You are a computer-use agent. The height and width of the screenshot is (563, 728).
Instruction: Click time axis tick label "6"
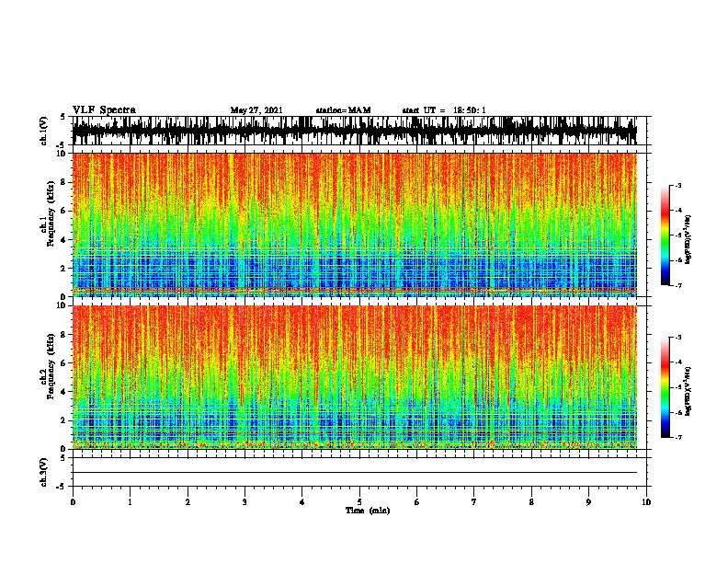pos(417,502)
